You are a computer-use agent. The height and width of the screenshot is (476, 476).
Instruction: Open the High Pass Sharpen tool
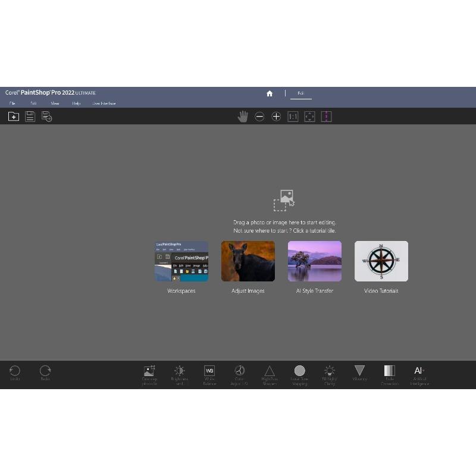pyautogui.click(x=270, y=375)
